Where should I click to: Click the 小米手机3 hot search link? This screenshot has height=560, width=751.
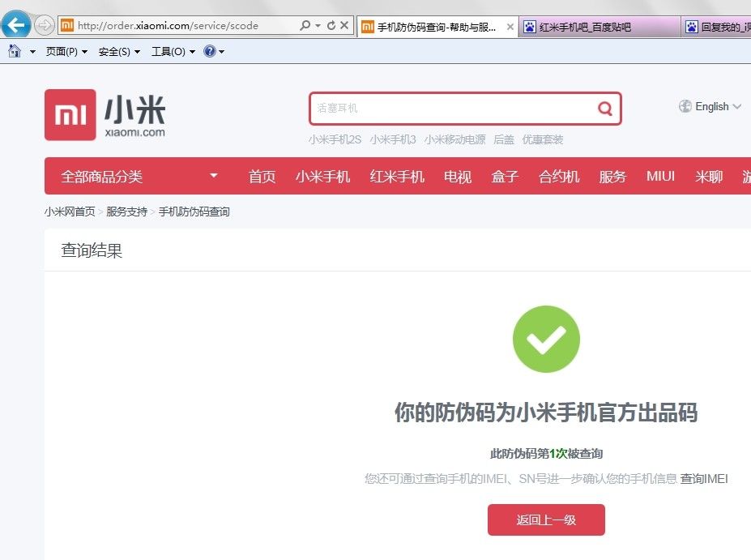pyautogui.click(x=393, y=139)
